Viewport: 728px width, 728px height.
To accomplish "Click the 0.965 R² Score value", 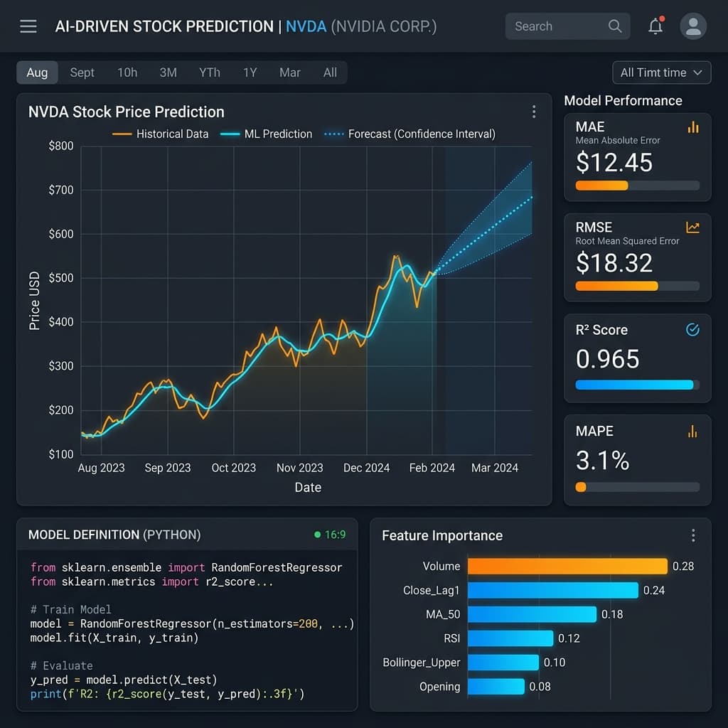I will 607,359.
